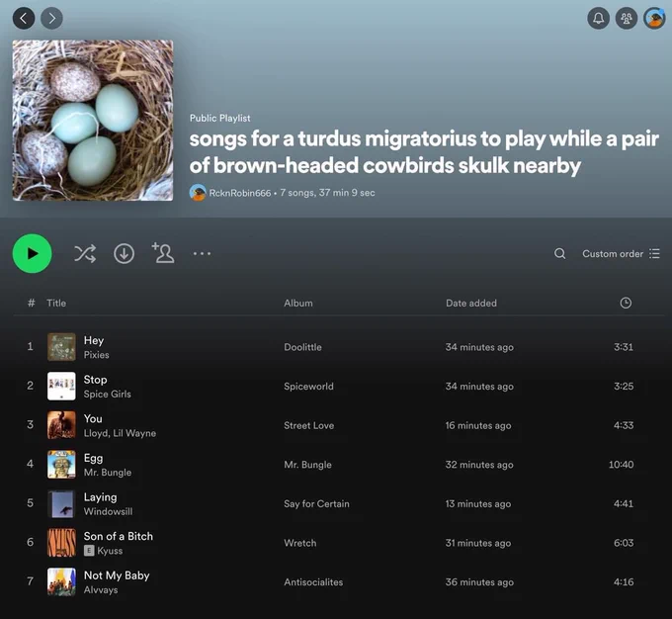This screenshot has width=672, height=619.
Task: Select the song 'Stop'
Action: click(x=95, y=380)
